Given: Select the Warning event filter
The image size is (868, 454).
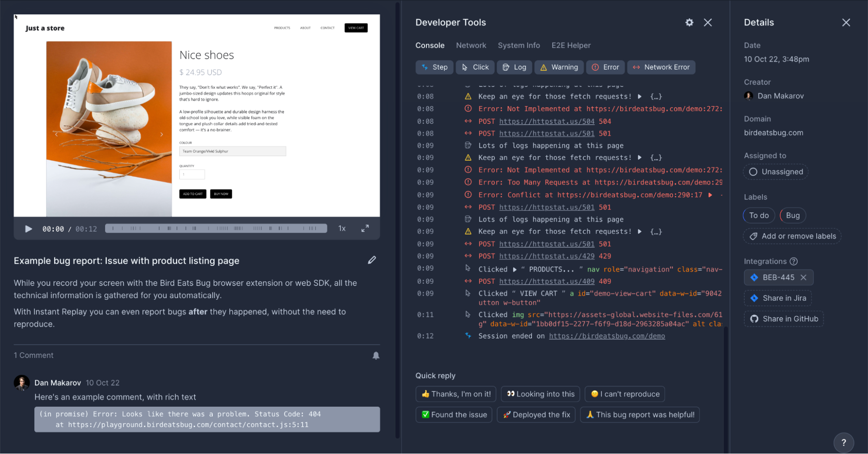Looking at the screenshot, I should point(559,67).
